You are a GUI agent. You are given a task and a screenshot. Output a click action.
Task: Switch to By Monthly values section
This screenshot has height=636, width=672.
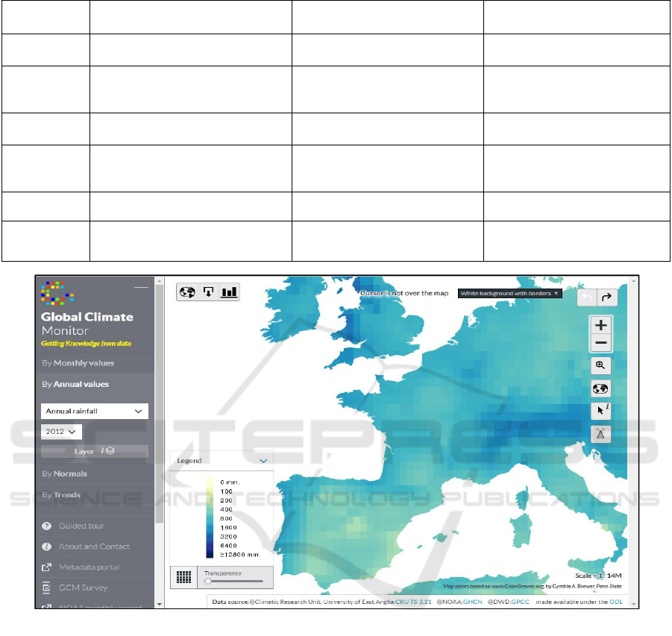tap(78, 363)
